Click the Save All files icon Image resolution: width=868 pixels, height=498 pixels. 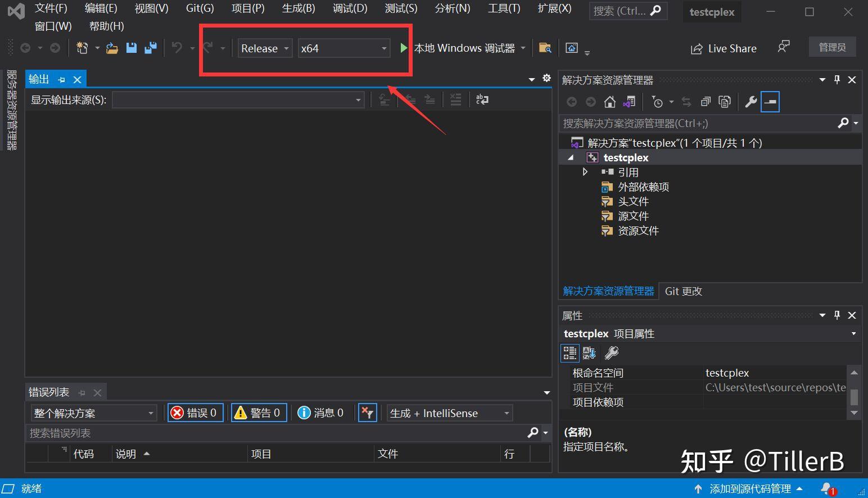click(x=150, y=48)
